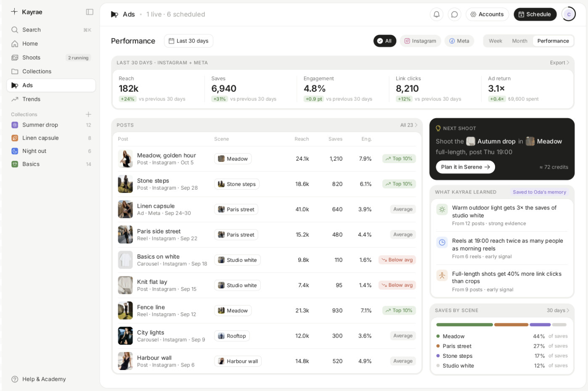
Task: Select the All platforms filter
Action: point(384,41)
